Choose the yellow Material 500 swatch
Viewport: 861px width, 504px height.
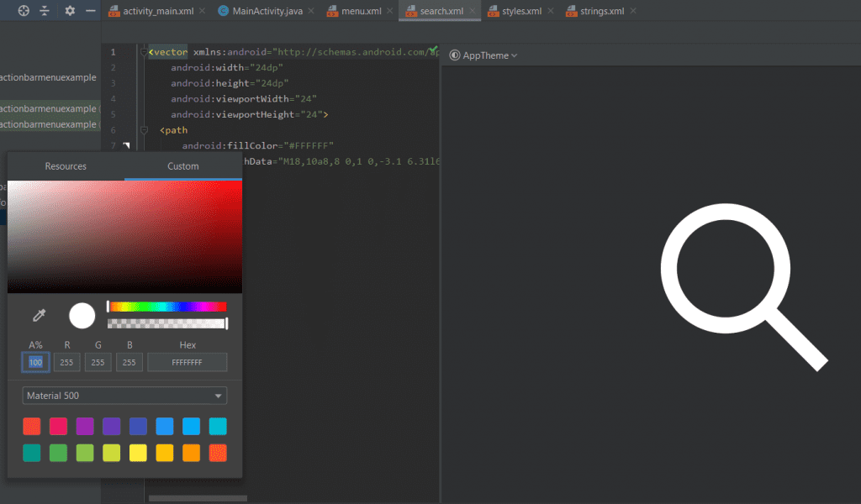[138, 453]
